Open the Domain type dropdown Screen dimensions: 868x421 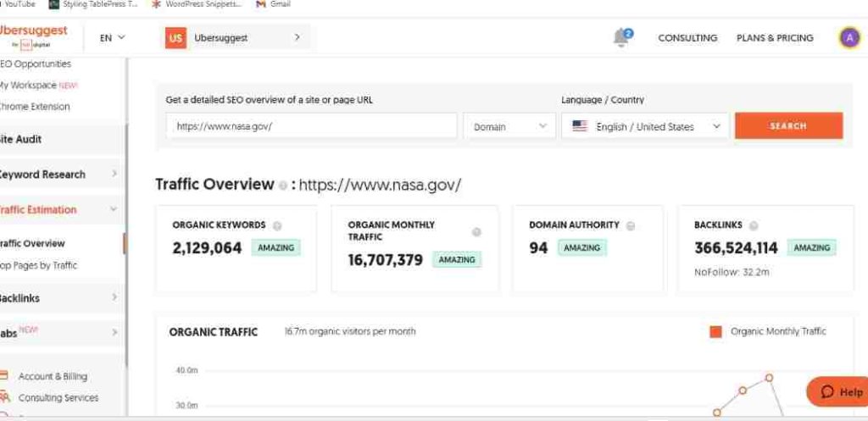pyautogui.click(x=509, y=126)
